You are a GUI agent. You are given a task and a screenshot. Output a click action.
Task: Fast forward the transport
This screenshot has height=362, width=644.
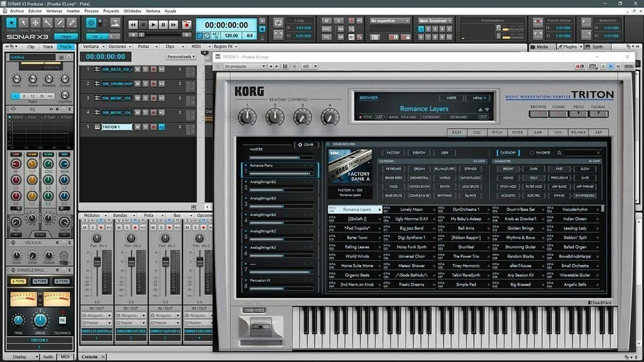174,25
